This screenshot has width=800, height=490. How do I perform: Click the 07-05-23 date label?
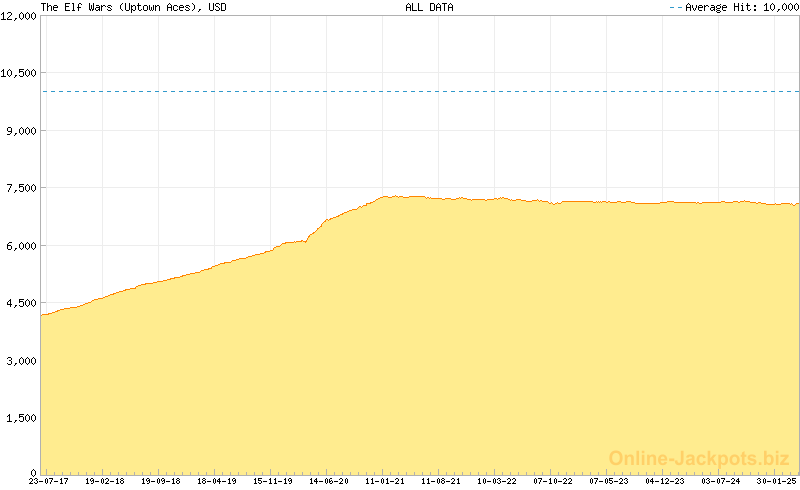pos(608,481)
